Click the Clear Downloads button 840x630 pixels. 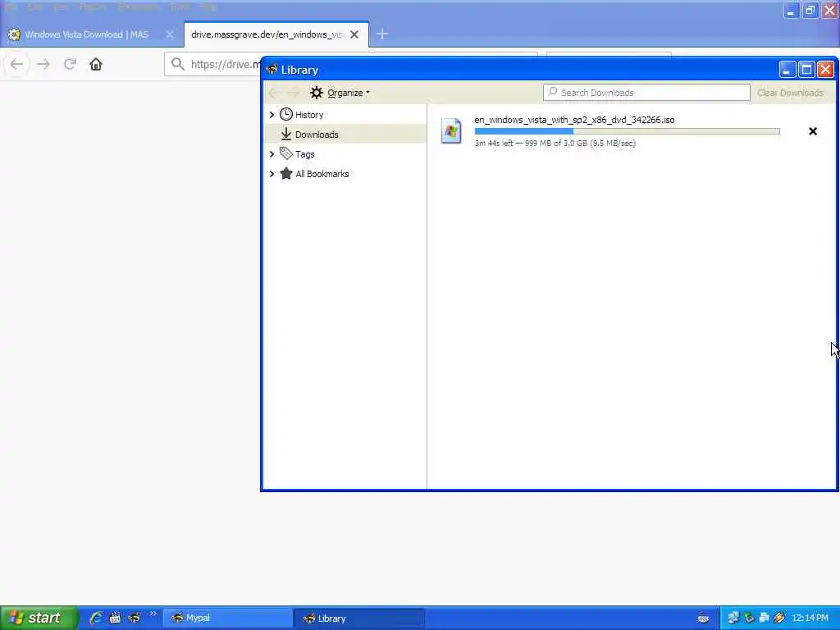tap(790, 93)
